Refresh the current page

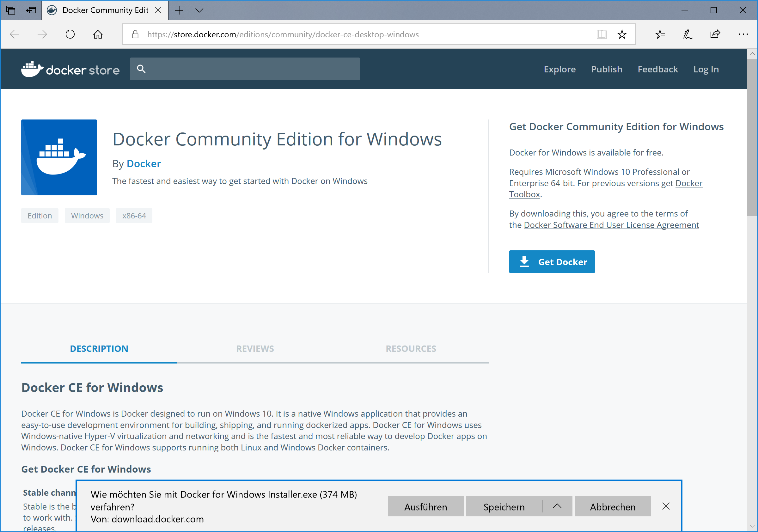70,34
